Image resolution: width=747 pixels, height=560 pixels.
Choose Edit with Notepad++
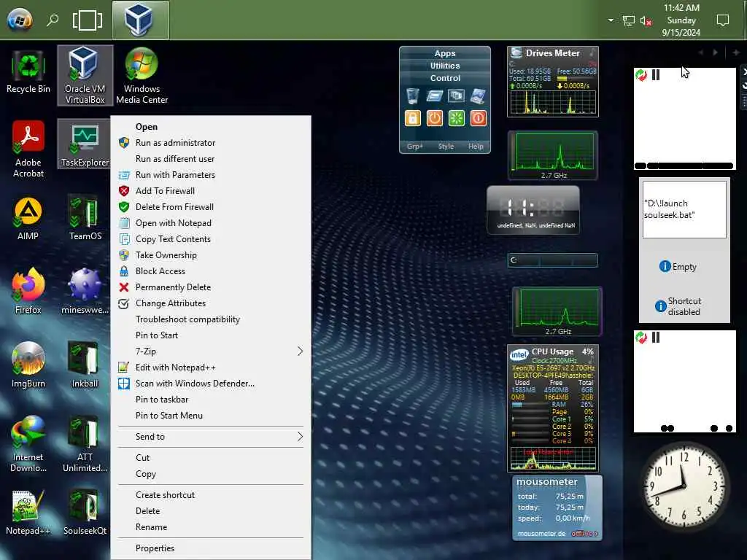coord(211,367)
